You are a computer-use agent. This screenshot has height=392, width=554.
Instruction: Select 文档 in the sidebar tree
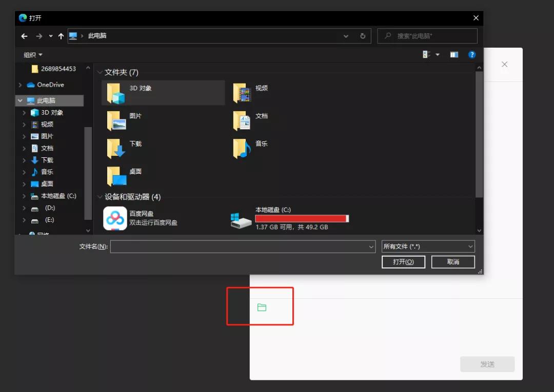coord(43,148)
